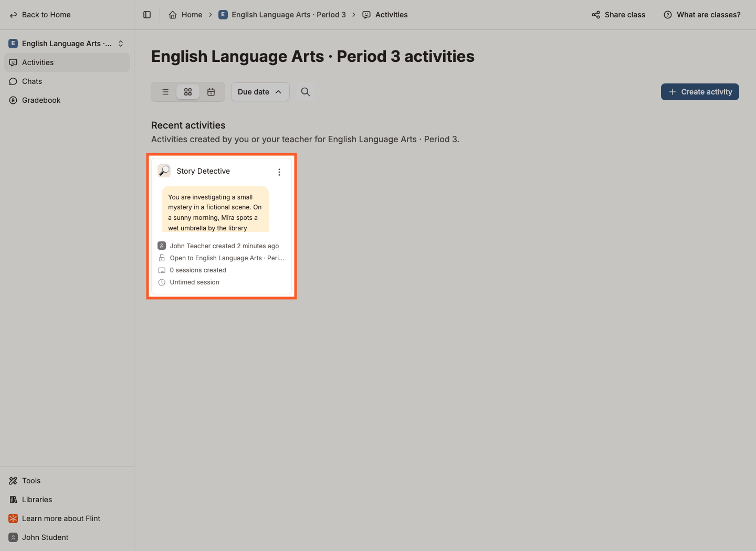
Task: Click "Untimed session" text
Action: [x=194, y=282]
